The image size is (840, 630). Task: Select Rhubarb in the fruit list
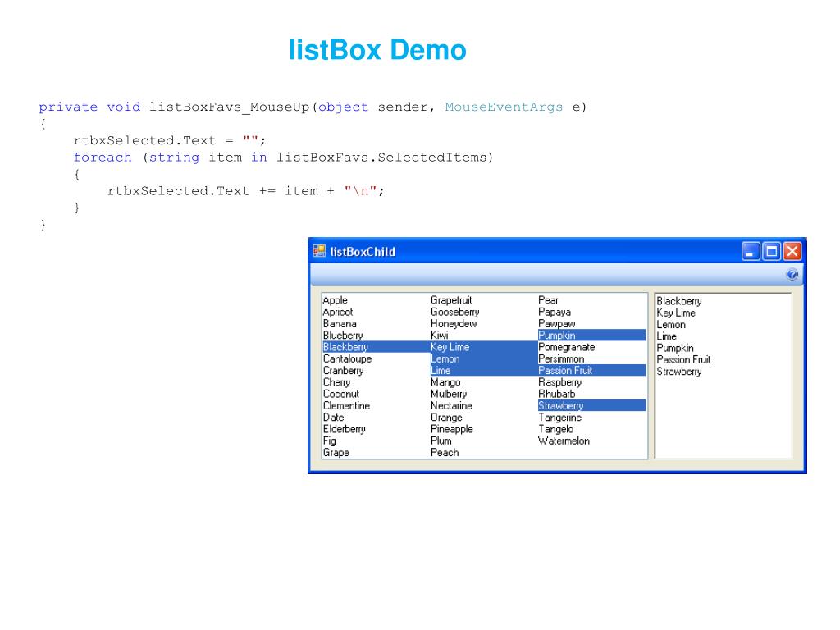[x=557, y=395]
